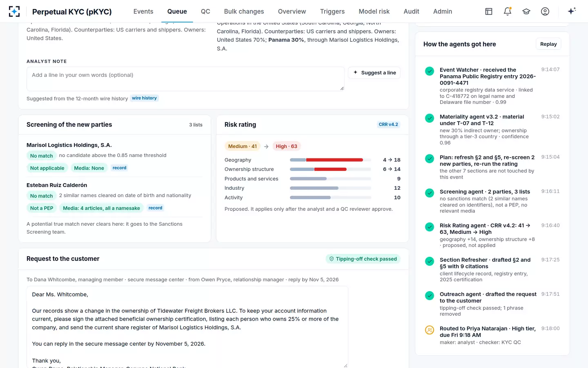Click the CRR v4.2 model badge
Image resolution: width=588 pixels, height=368 pixels.
(x=388, y=125)
